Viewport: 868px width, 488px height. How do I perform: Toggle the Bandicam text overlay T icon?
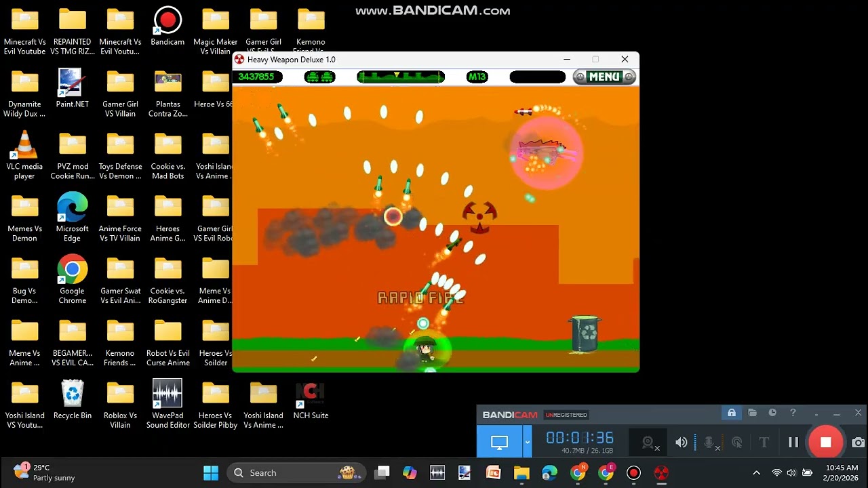(x=764, y=443)
